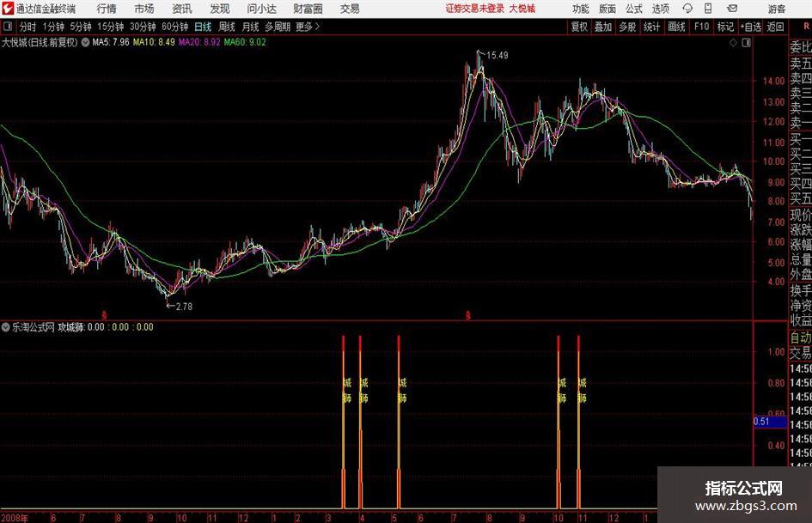
Task: Click the MA20: 8.92 indicator label
Action: 199,42
